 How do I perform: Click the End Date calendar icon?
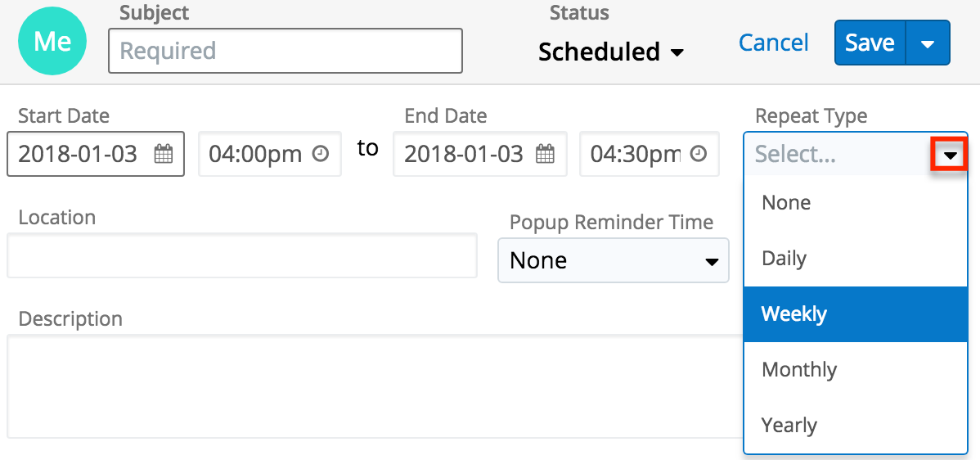coord(545,154)
